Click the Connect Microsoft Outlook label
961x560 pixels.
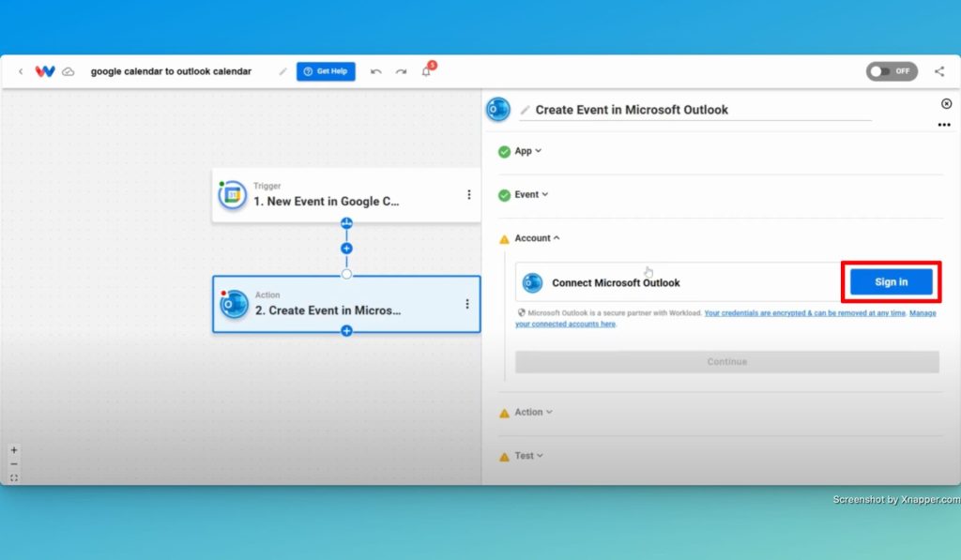click(x=616, y=282)
